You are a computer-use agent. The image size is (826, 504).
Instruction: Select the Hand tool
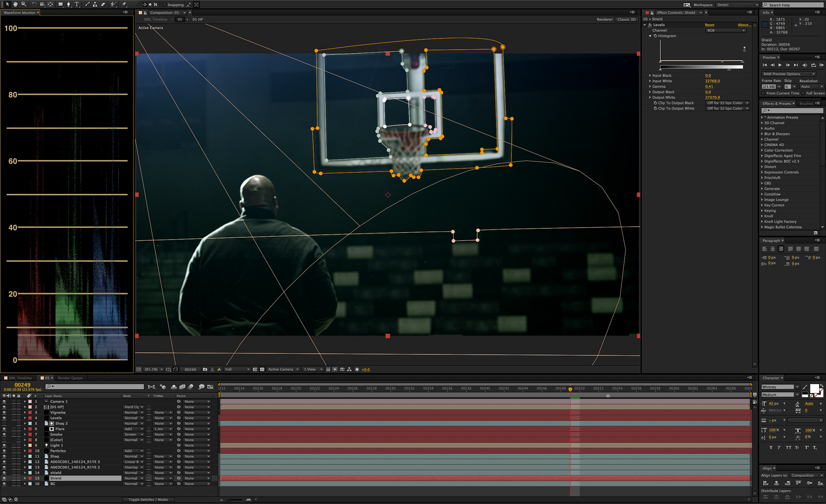click(x=15, y=4)
